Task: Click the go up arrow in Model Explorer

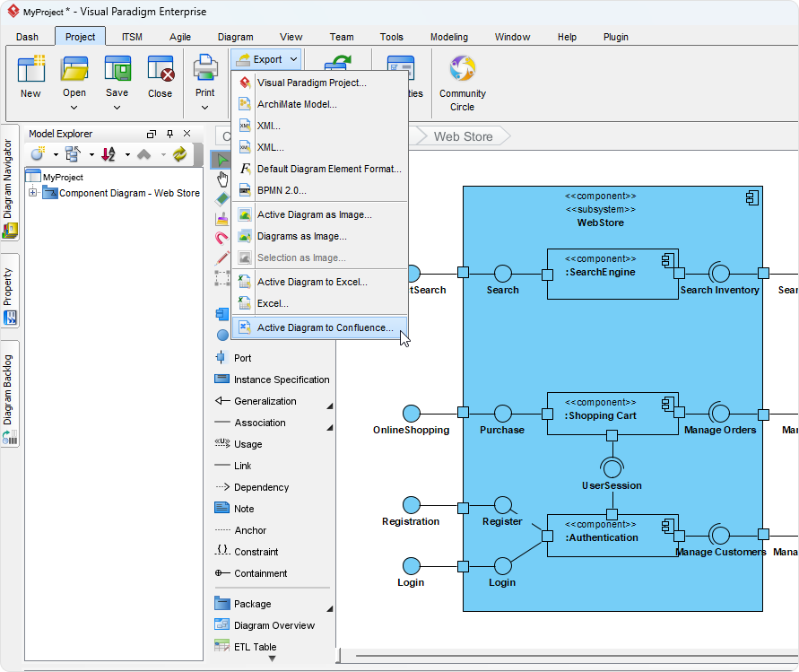Action: pyautogui.click(x=144, y=154)
